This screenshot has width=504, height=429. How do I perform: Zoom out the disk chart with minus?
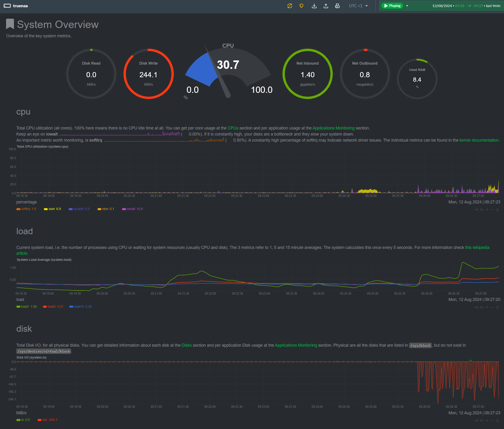click(x=492, y=421)
